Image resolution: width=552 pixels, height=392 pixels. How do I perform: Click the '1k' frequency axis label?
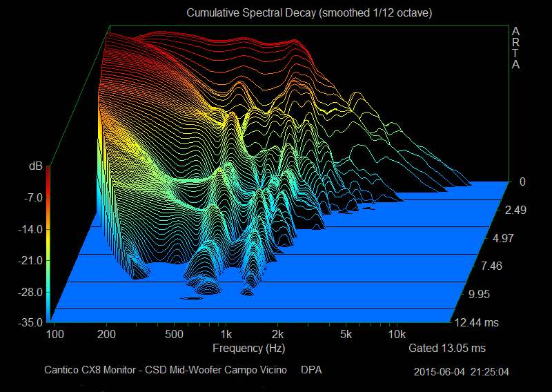pos(226,334)
